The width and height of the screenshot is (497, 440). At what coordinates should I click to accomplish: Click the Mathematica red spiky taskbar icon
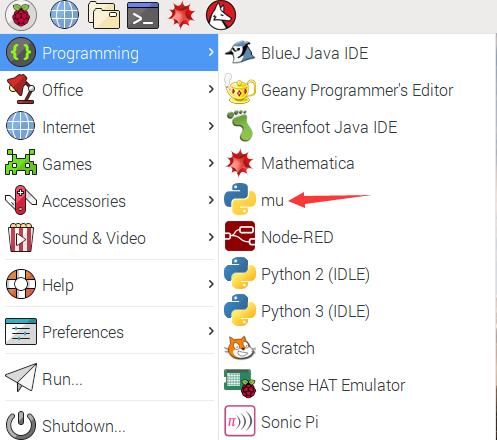[x=181, y=15]
